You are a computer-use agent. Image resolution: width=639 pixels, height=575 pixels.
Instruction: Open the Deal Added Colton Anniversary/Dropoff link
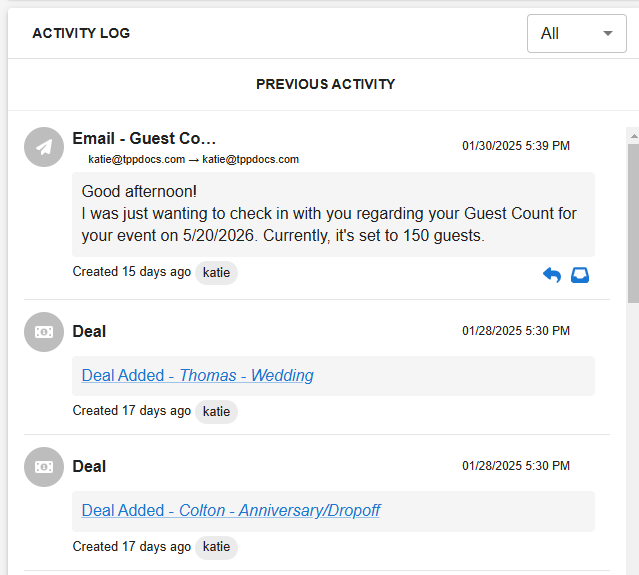coord(231,510)
